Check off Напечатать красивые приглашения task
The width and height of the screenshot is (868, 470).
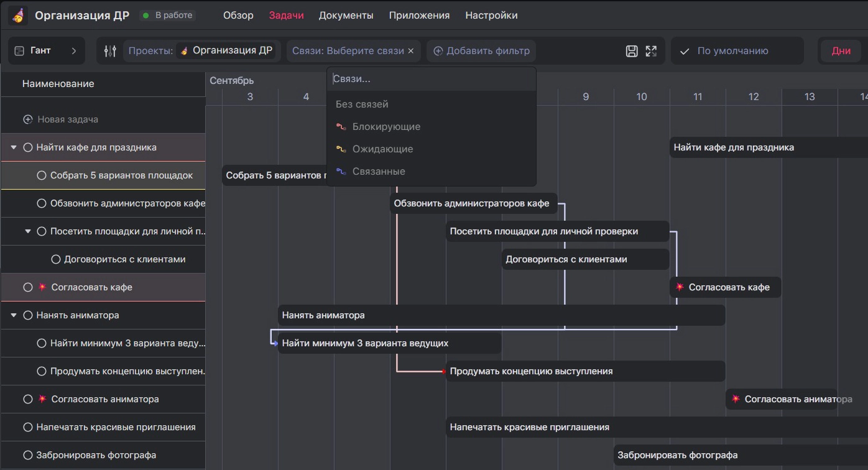pos(27,427)
